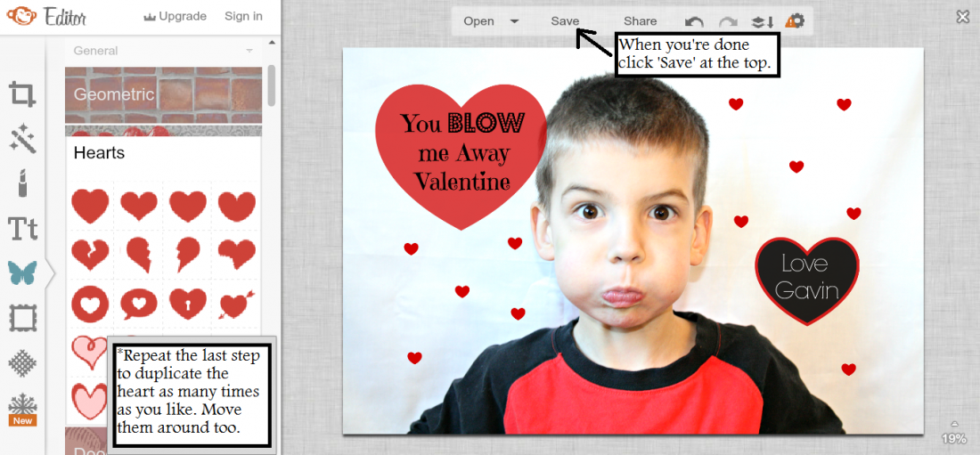Click Save in the top toolbar
Screen dimensions: 980x455
tap(565, 21)
